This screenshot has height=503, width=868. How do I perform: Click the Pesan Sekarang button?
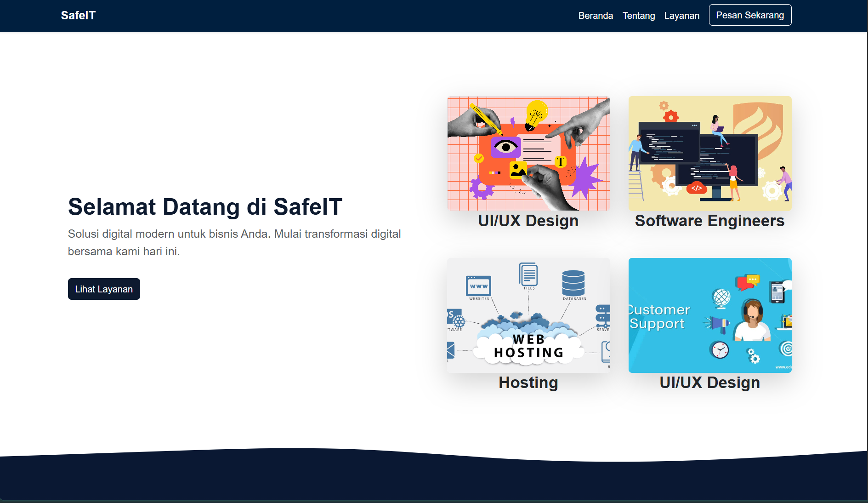pyautogui.click(x=749, y=15)
